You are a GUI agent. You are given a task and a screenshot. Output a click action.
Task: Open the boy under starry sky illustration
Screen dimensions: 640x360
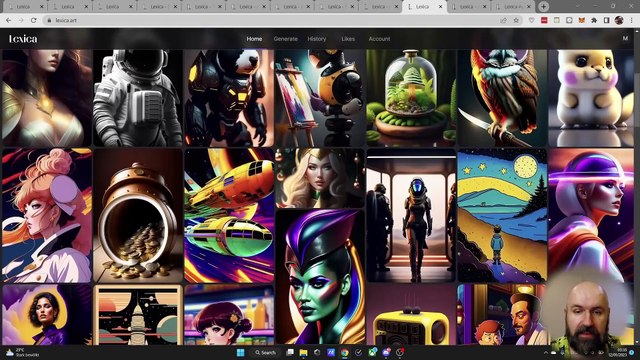point(502,216)
